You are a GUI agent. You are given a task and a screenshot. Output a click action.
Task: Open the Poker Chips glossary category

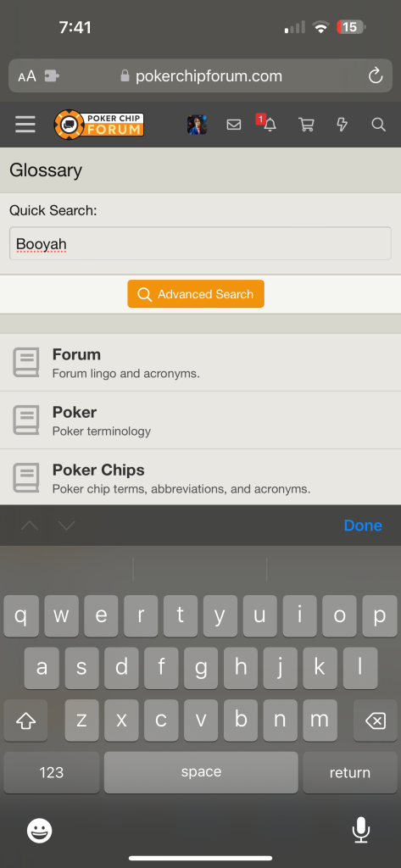coord(200,477)
